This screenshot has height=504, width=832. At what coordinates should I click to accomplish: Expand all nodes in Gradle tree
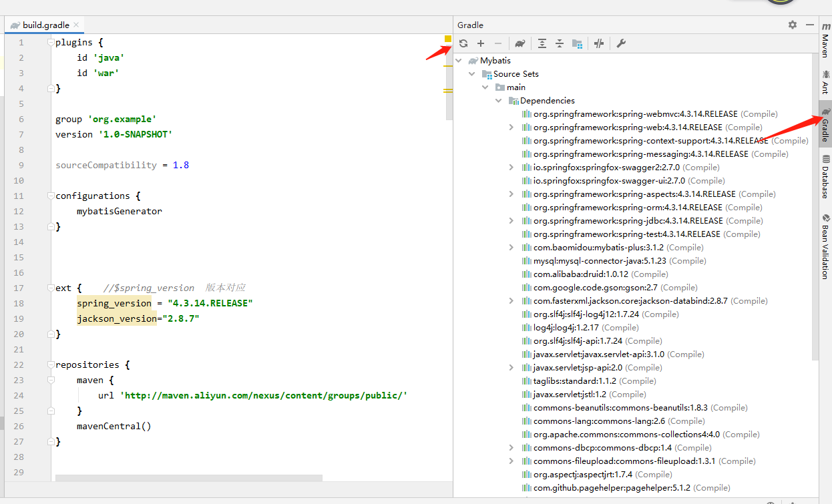[x=542, y=43]
